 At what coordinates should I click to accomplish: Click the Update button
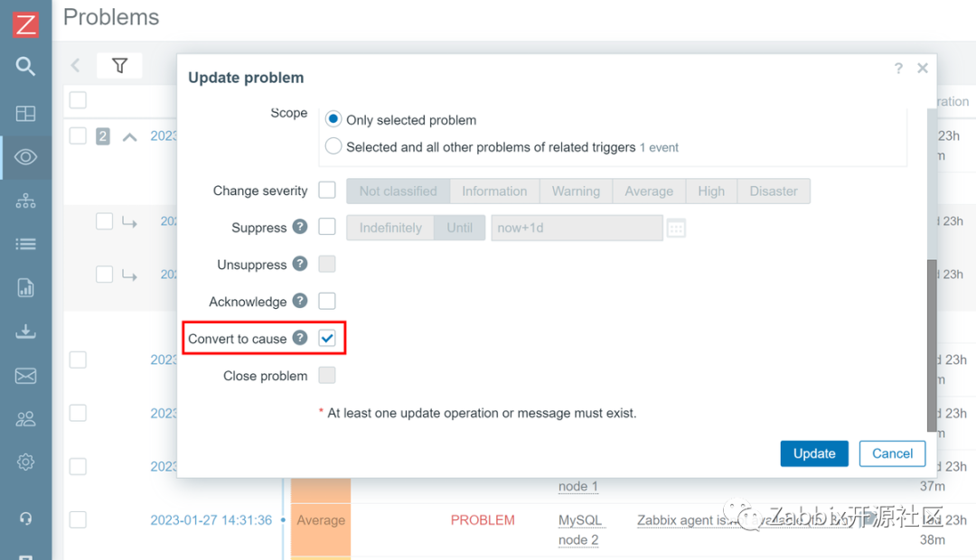coord(813,453)
